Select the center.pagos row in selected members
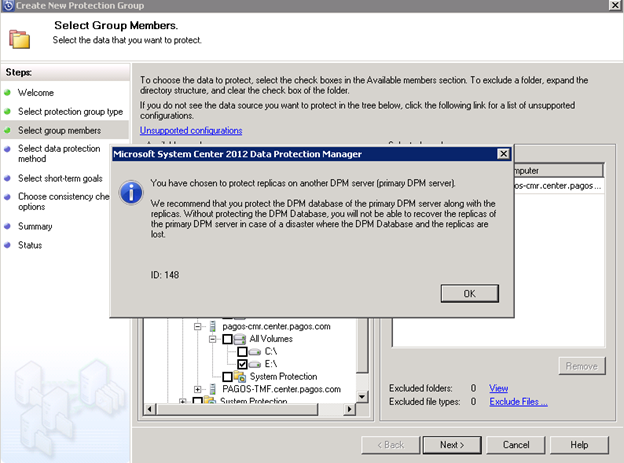 click(558, 186)
